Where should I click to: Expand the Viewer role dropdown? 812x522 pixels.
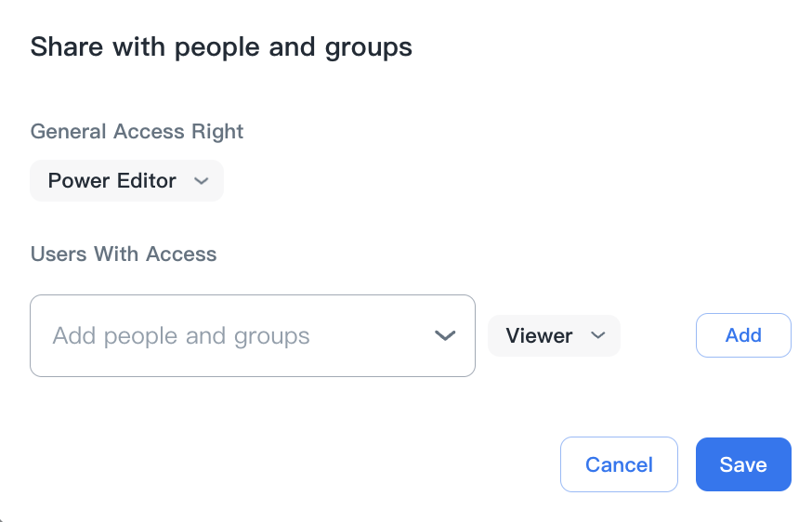(554, 335)
